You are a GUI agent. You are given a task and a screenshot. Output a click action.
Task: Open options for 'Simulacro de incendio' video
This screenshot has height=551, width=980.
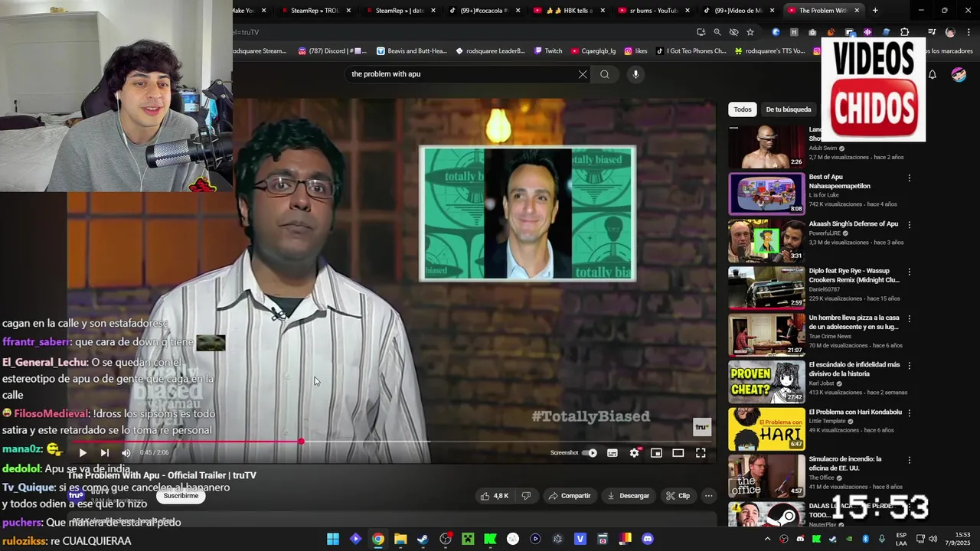coord(910,460)
